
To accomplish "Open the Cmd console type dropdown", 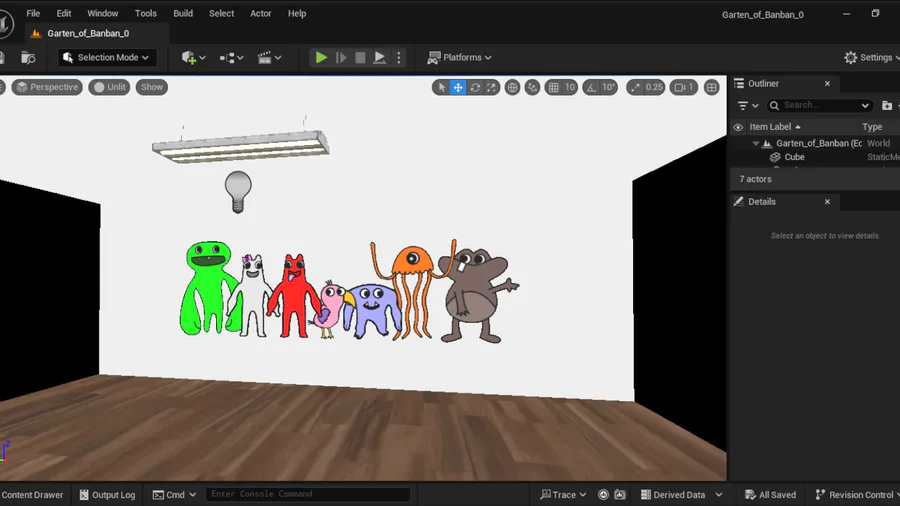I will [x=174, y=495].
